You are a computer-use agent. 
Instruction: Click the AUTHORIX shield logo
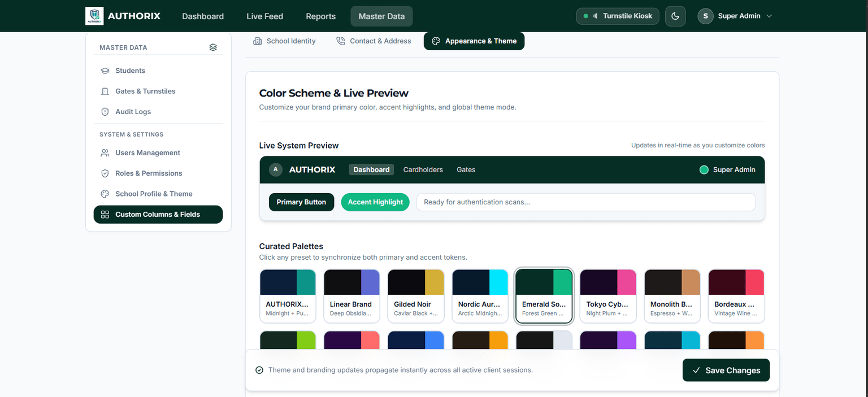(x=94, y=16)
